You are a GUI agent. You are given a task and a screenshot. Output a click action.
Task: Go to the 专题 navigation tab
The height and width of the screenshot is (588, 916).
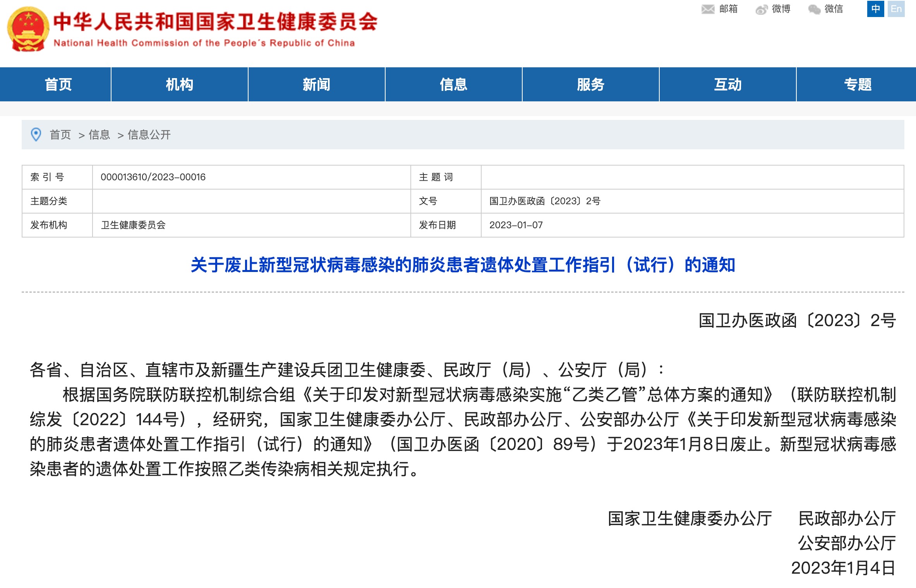coord(858,84)
